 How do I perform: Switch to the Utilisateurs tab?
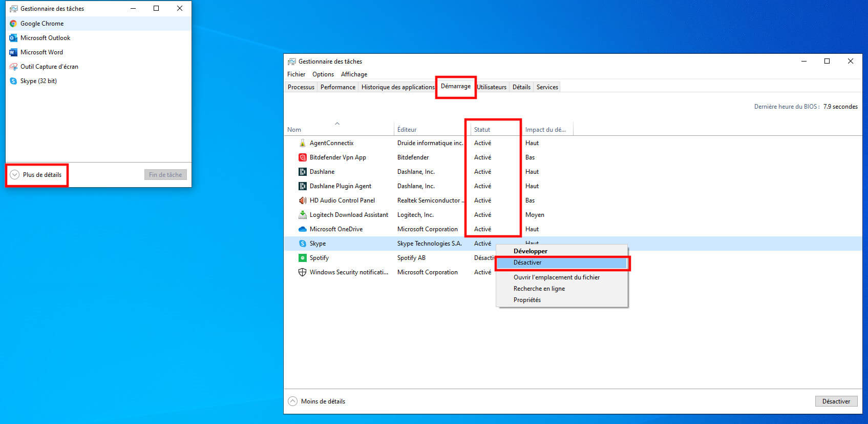click(492, 87)
